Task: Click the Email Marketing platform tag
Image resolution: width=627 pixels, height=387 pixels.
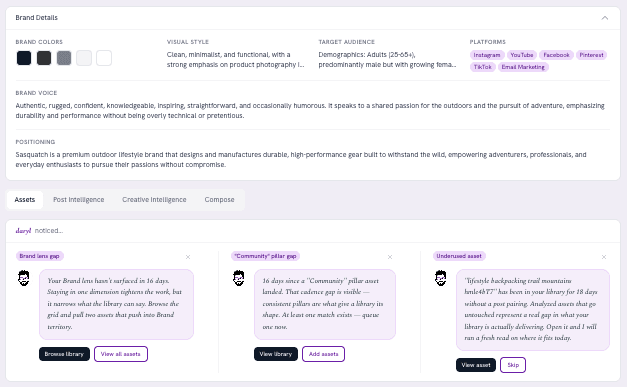Action: [523, 67]
